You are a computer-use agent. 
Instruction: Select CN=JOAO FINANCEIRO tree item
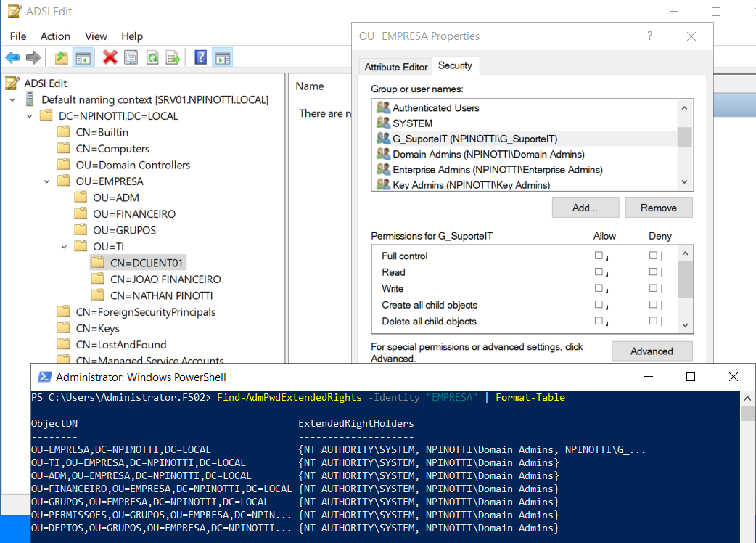tap(165, 279)
